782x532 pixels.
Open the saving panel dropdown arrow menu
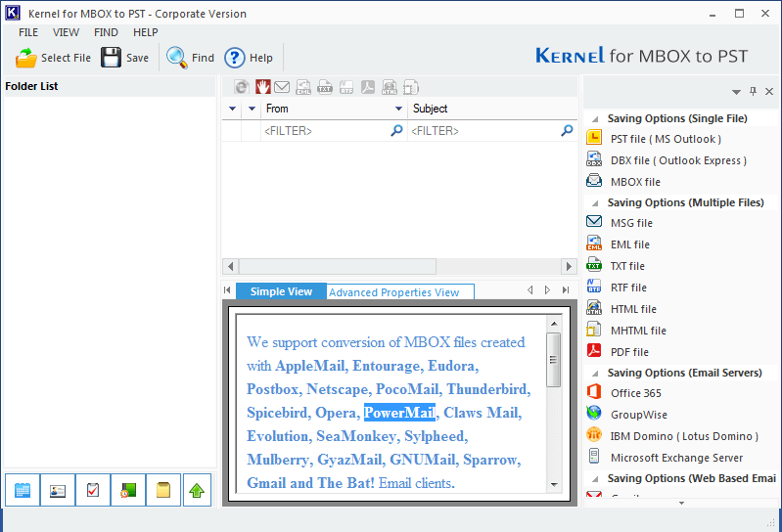[x=736, y=92]
